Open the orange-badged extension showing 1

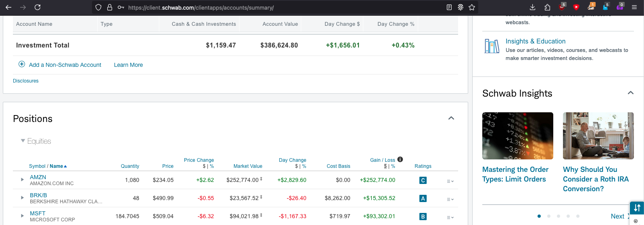591,6
